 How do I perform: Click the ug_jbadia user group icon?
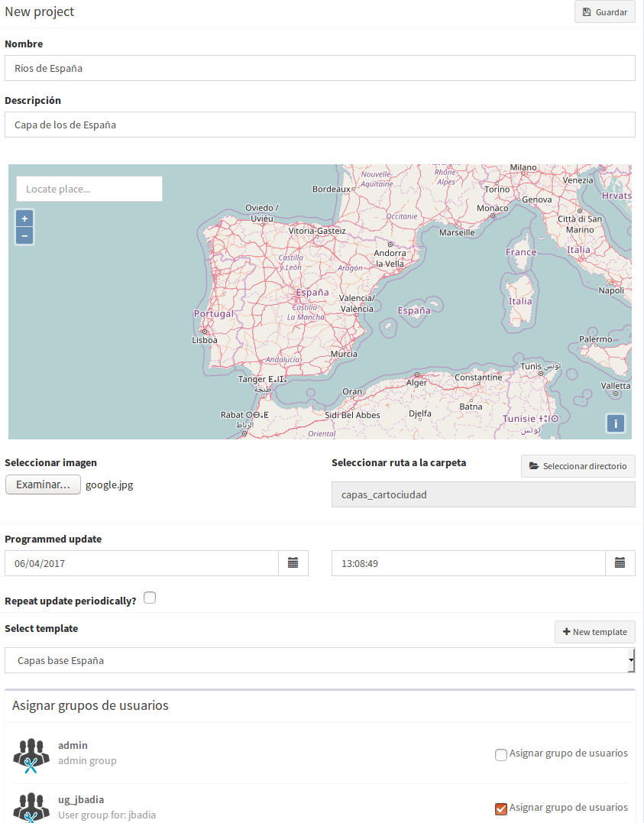tap(31, 806)
